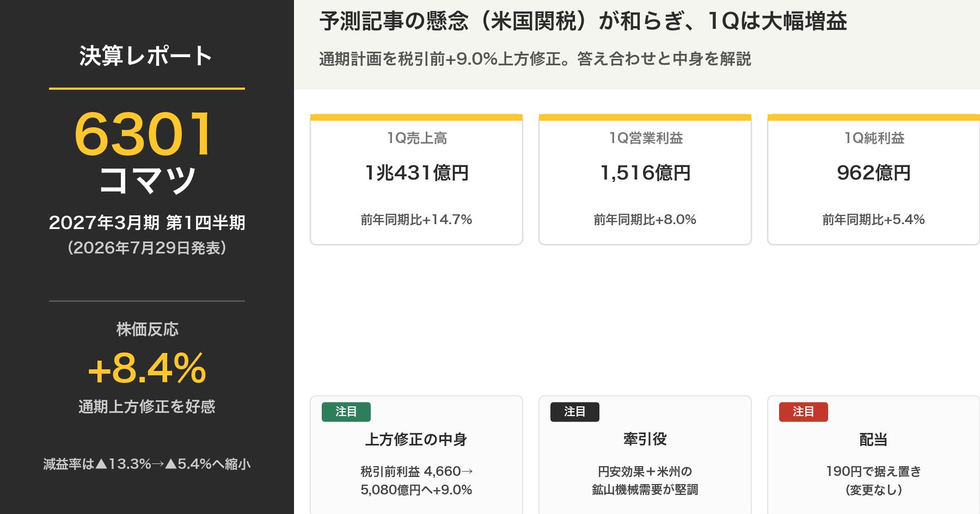
Task: Select the 減益率は▲13.3%→▲5.4%へ縮小 note
Action: tap(147, 464)
